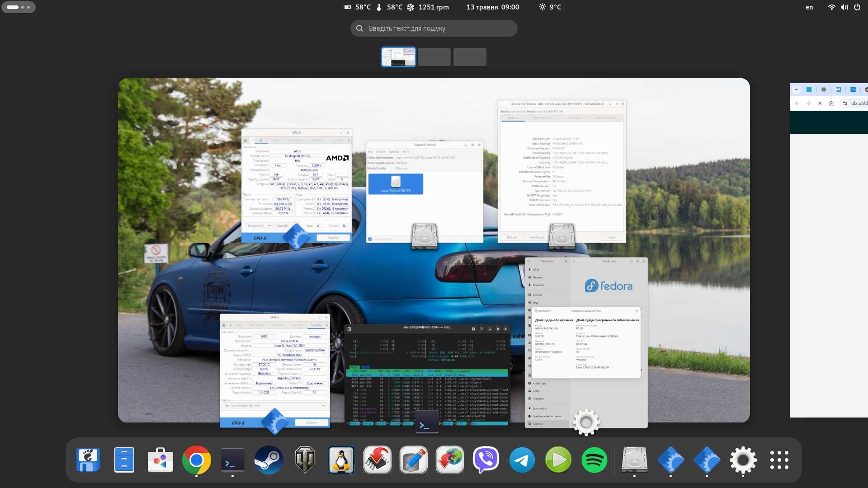This screenshot has width=868, height=488.
Task: Open quick settings via the power icon
Action: pyautogui.click(x=857, y=7)
